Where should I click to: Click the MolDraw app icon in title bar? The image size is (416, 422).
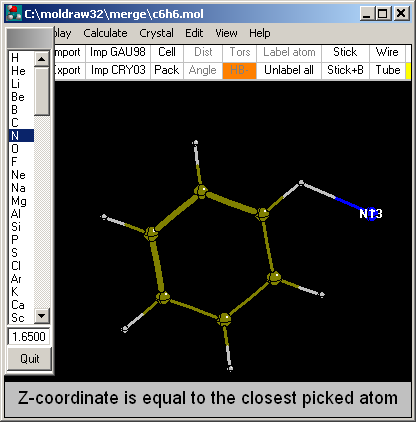click(x=14, y=14)
